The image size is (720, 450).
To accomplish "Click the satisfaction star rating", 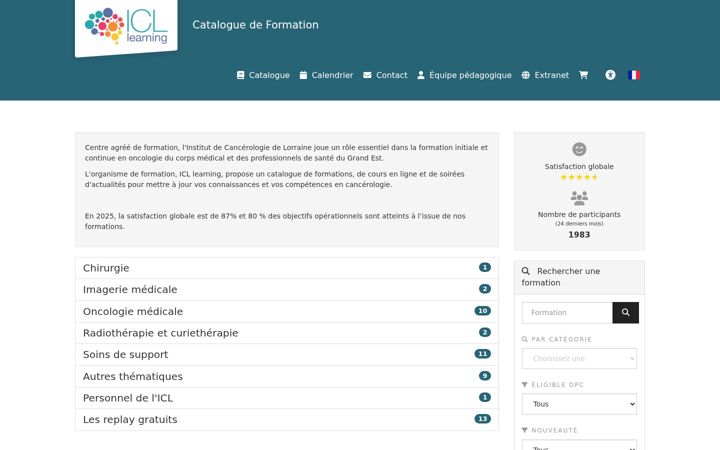I will [x=579, y=177].
